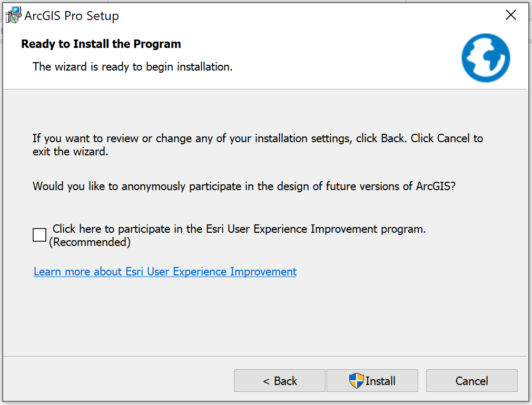Click the 'Click here to participate' checkbox label
Image resolution: width=532 pixels, height=405 pixels.
click(x=239, y=230)
